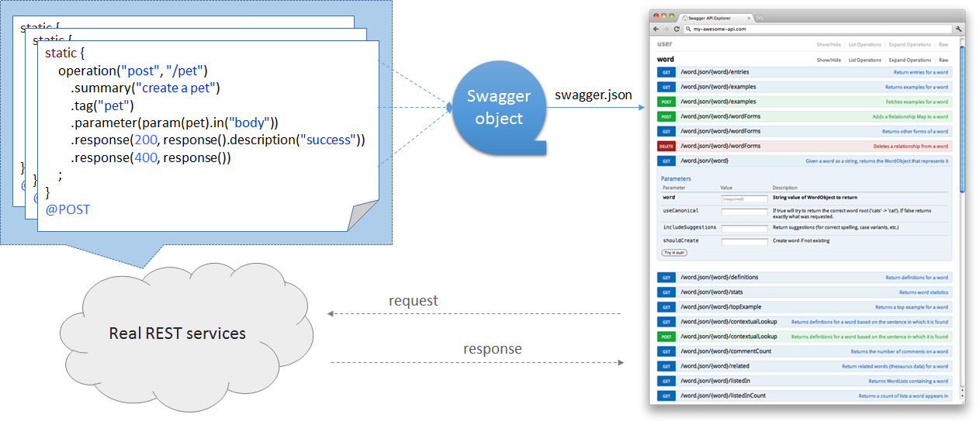This screenshot has width=980, height=425.
Task: Click GET badge for /word.json/{word}/stats
Action: pyautogui.click(x=667, y=292)
